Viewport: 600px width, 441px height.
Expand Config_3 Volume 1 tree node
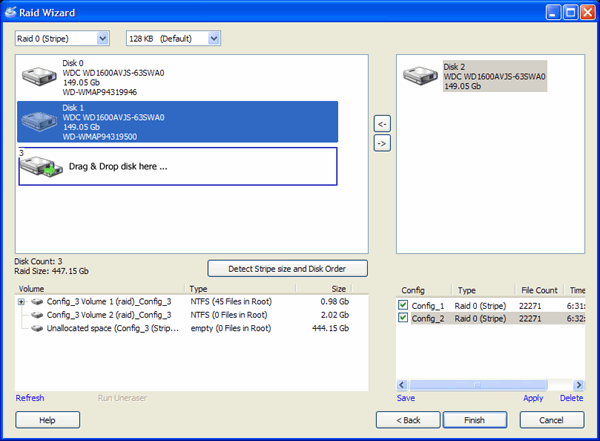point(21,302)
